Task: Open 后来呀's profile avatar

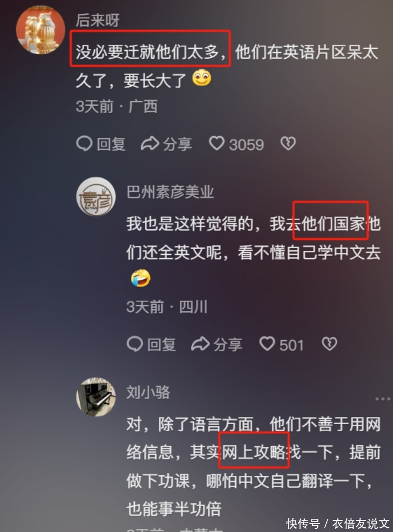Action: [40, 29]
